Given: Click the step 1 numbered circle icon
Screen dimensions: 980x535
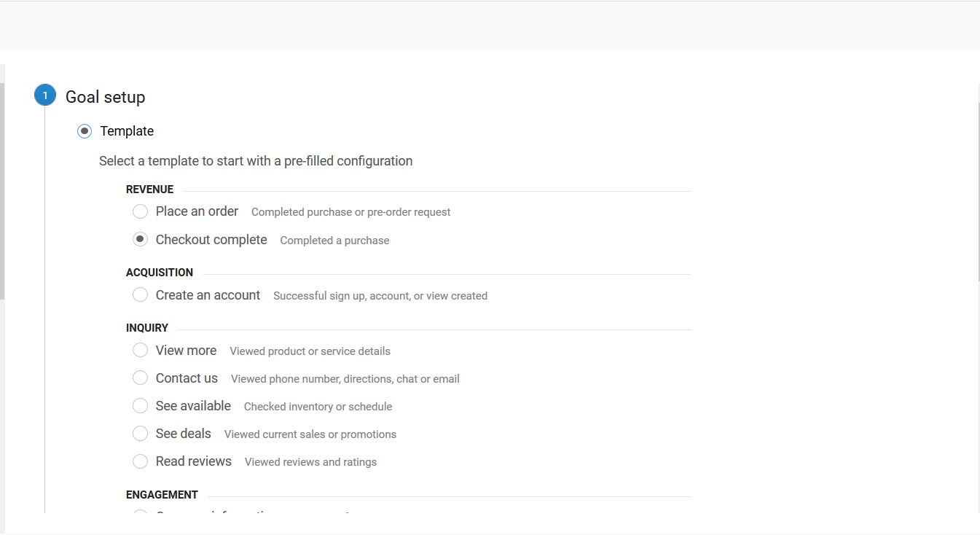Looking at the screenshot, I should click(44, 95).
